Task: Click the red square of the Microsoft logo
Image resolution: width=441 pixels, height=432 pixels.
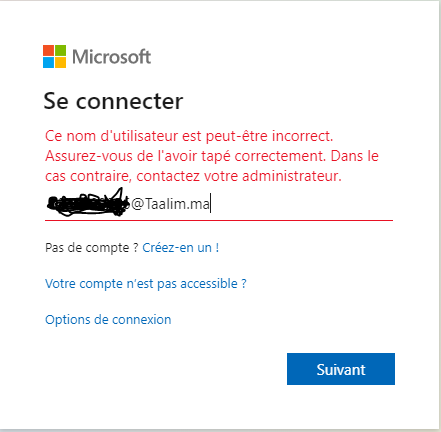Action: pos(48,50)
